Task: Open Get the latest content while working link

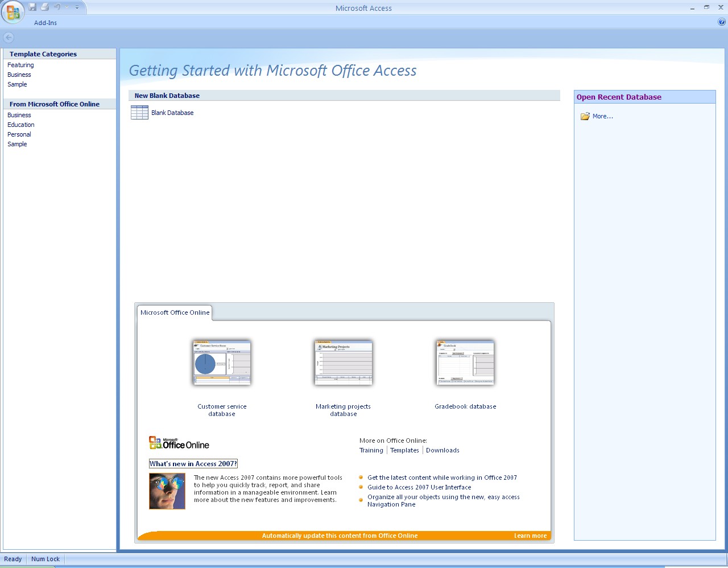Action: click(442, 478)
